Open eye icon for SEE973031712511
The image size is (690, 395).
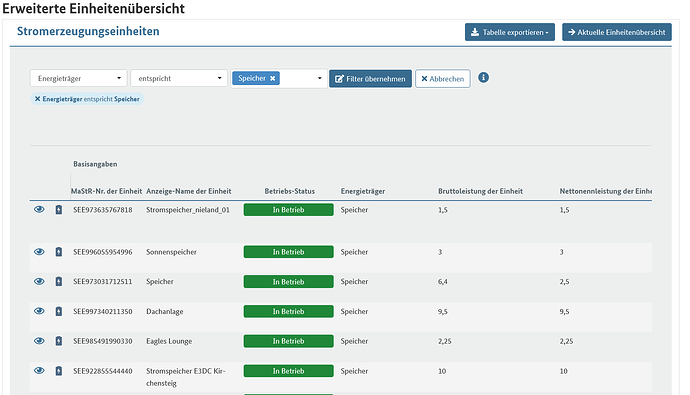coord(39,281)
